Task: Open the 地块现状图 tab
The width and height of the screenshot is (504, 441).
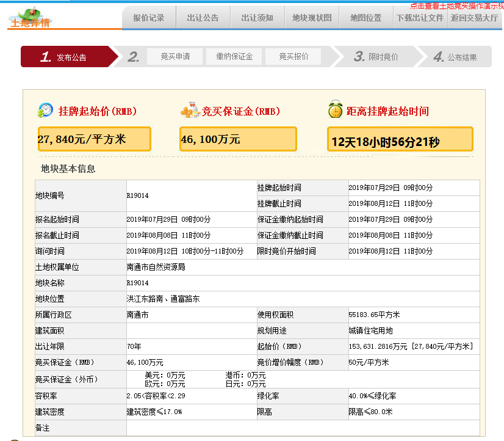Action: click(x=311, y=17)
